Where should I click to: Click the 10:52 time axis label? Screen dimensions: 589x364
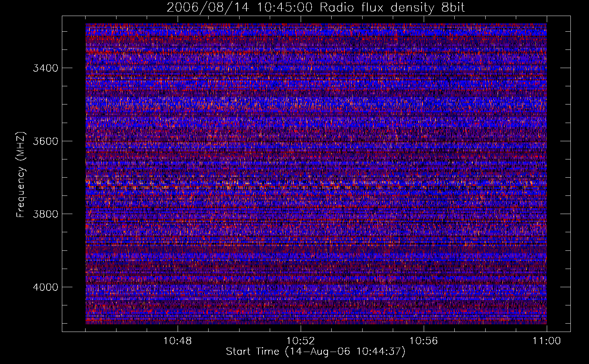tap(301, 341)
